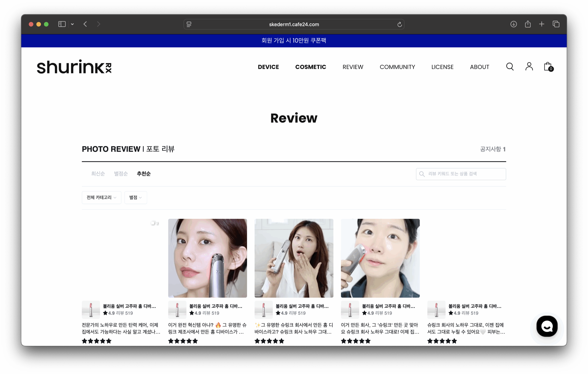Reload the page with refresh icon
The image size is (588, 374).
399,24
